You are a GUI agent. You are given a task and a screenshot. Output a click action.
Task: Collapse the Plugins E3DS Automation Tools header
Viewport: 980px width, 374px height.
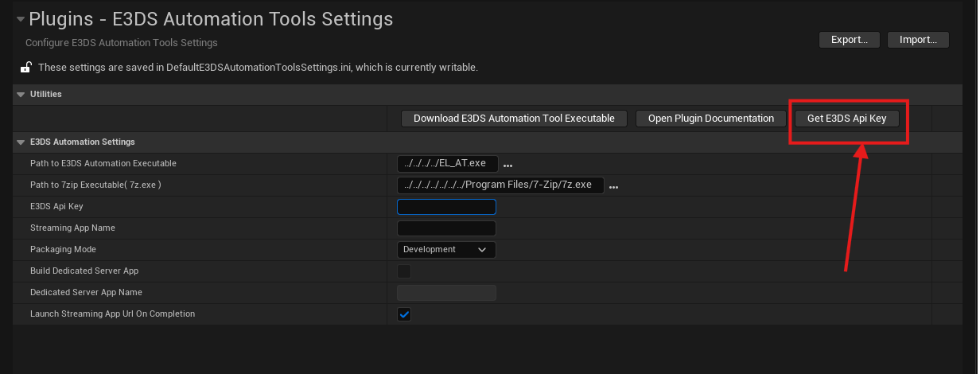click(20, 19)
